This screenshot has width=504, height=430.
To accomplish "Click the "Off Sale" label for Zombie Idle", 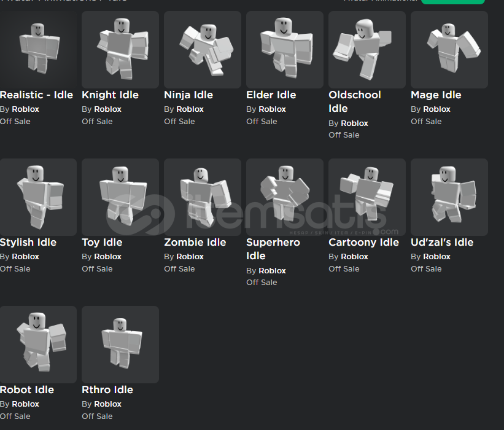I will pyautogui.click(x=180, y=269).
